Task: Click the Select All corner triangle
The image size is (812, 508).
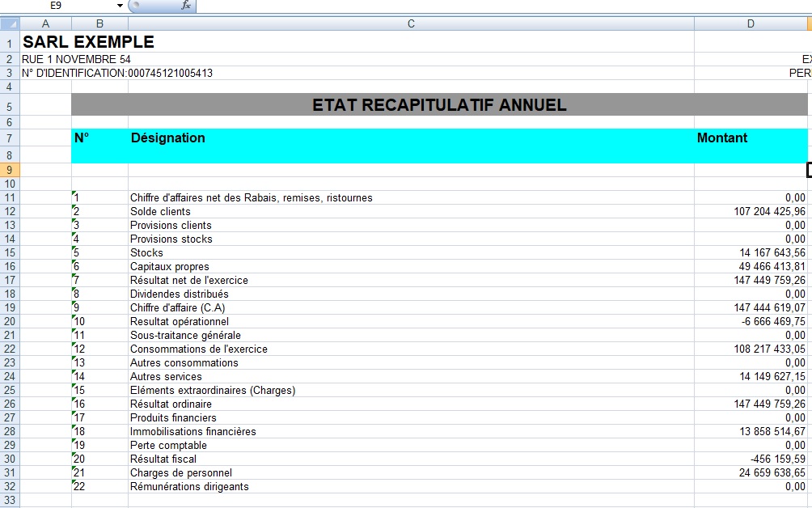Action: [x=10, y=24]
